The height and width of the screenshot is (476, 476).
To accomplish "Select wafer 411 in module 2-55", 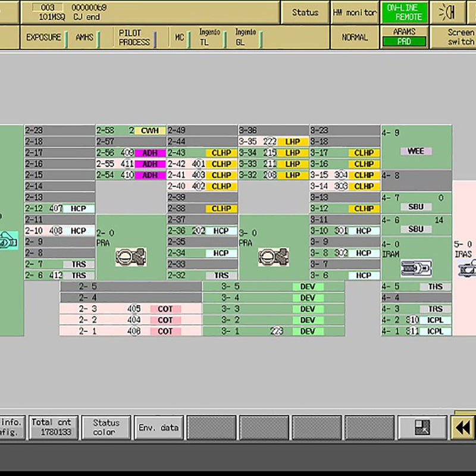I will tap(127, 164).
